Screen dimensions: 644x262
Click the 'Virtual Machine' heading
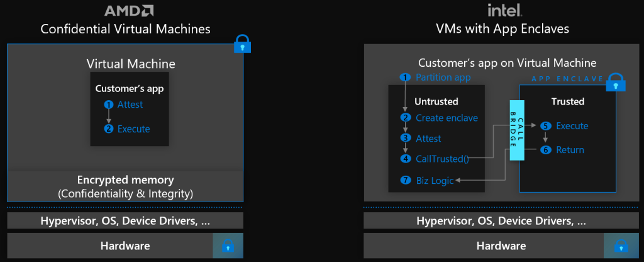131,64
